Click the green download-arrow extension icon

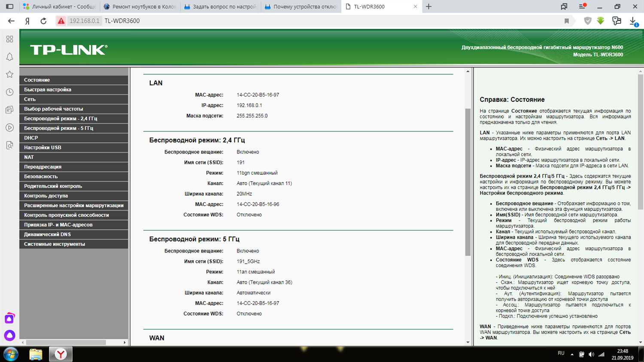click(600, 21)
